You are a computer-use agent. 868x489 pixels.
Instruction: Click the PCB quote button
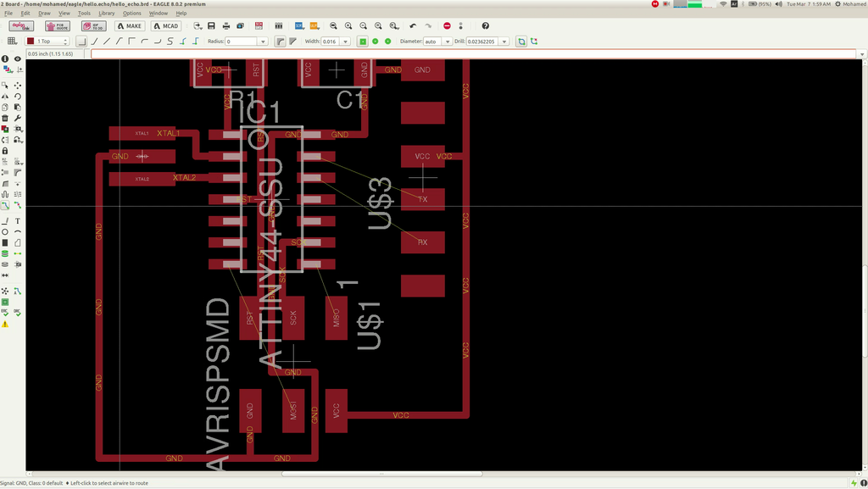[x=58, y=26]
